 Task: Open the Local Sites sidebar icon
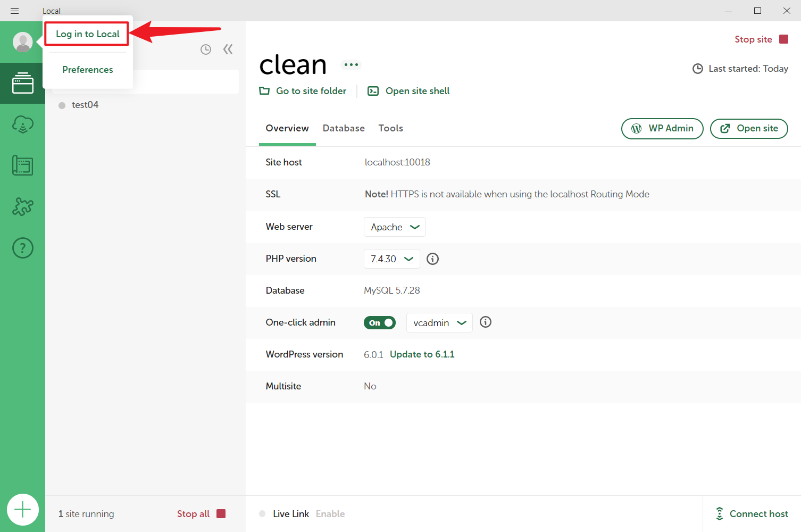23,83
